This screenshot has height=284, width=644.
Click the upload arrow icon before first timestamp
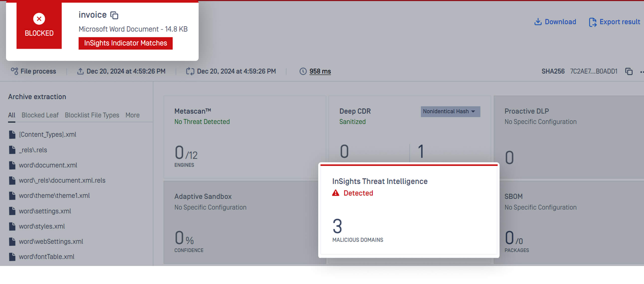click(x=80, y=71)
